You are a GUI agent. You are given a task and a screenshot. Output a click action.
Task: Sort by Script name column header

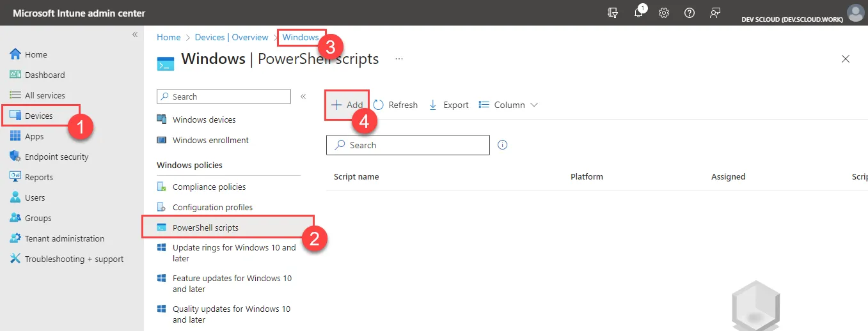pyautogui.click(x=356, y=176)
